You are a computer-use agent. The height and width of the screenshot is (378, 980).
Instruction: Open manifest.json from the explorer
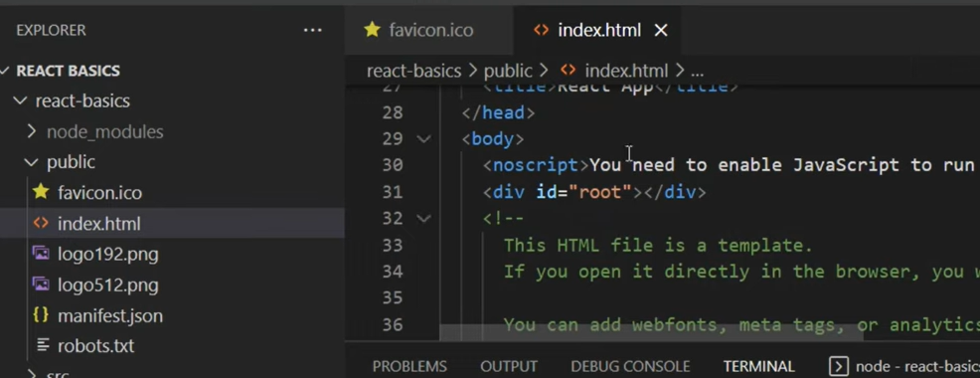point(110,315)
